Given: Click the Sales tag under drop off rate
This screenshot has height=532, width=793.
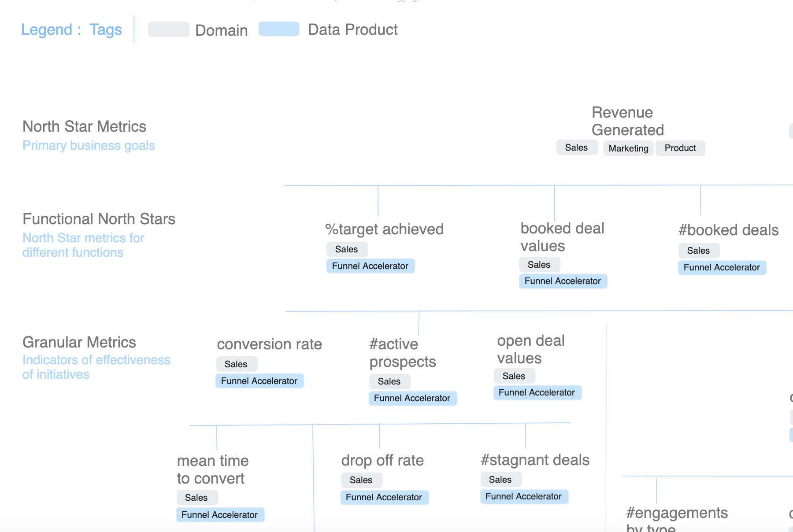Looking at the screenshot, I should pyautogui.click(x=361, y=480).
